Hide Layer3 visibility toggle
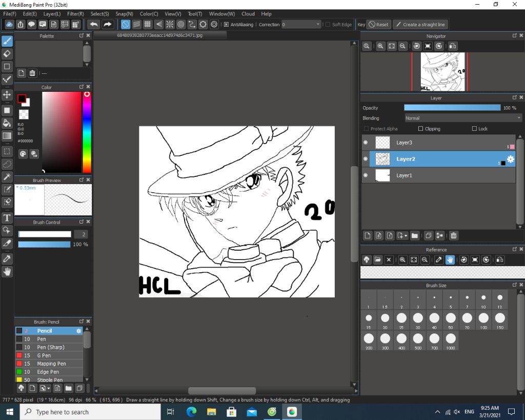Screen dimensions: 525x420 366,143
